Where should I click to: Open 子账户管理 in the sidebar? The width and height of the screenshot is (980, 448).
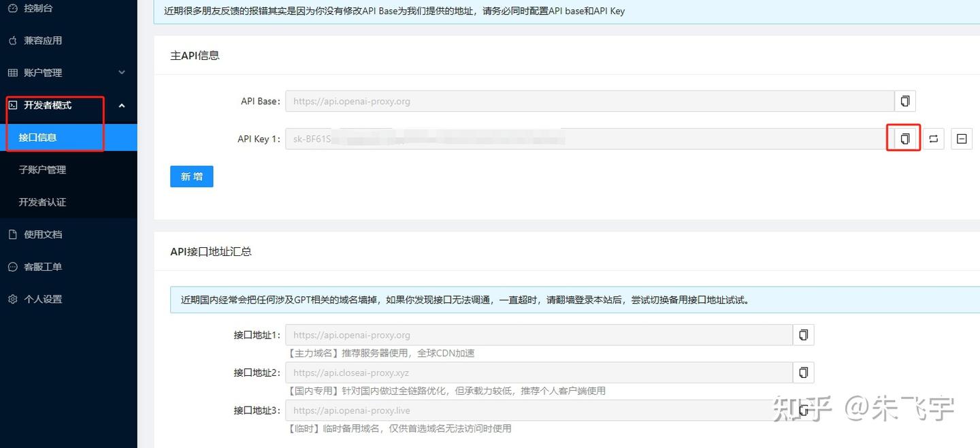pos(41,170)
